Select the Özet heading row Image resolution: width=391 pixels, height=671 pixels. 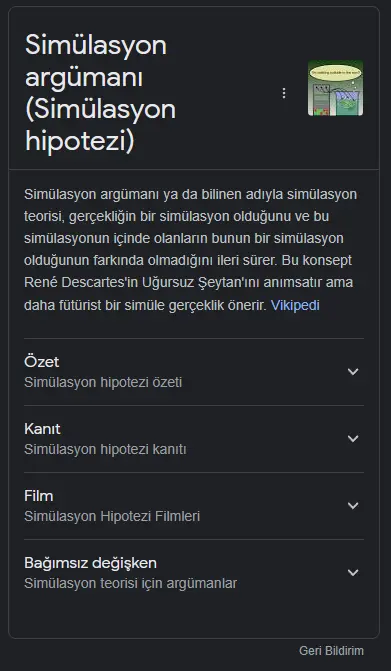tap(194, 372)
